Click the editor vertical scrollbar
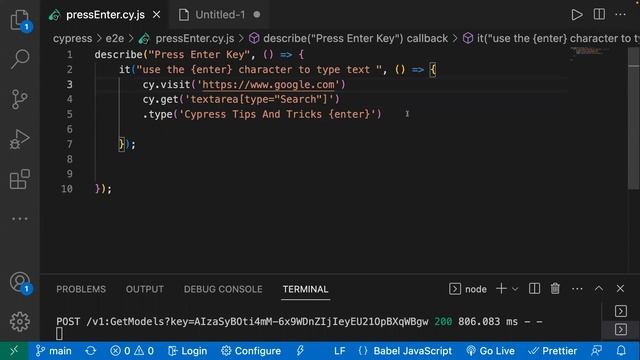This screenshot has width=640, height=360. pos(633,118)
